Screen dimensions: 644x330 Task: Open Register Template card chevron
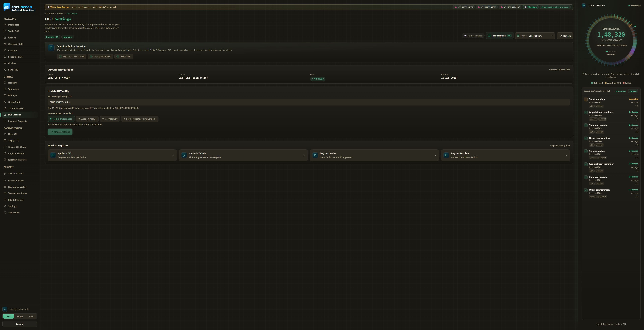pos(566,155)
